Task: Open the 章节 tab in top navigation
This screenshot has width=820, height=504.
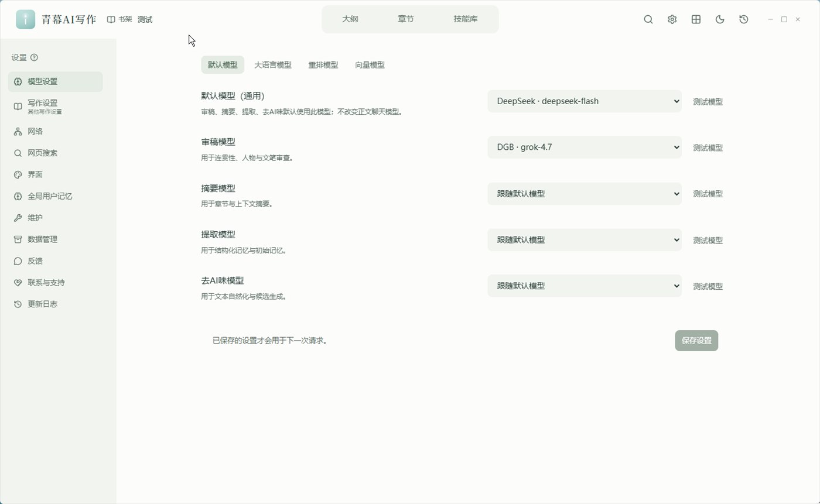Action: coord(406,19)
